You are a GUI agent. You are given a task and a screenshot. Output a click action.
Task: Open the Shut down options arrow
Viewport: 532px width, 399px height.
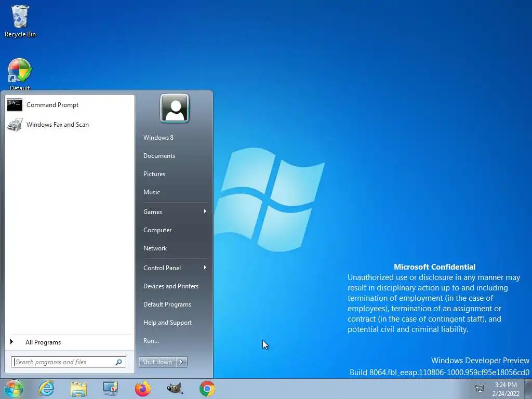click(x=181, y=362)
